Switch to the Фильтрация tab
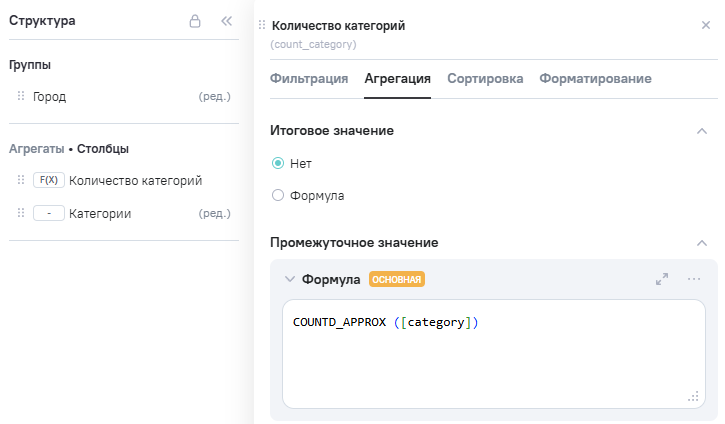Viewport: 725px width, 424px height. pos(309,79)
